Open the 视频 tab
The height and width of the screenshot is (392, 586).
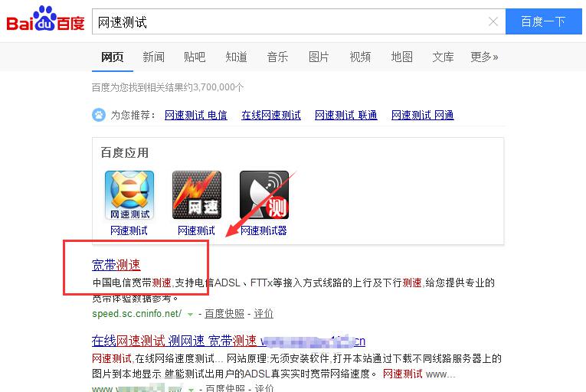(360, 57)
